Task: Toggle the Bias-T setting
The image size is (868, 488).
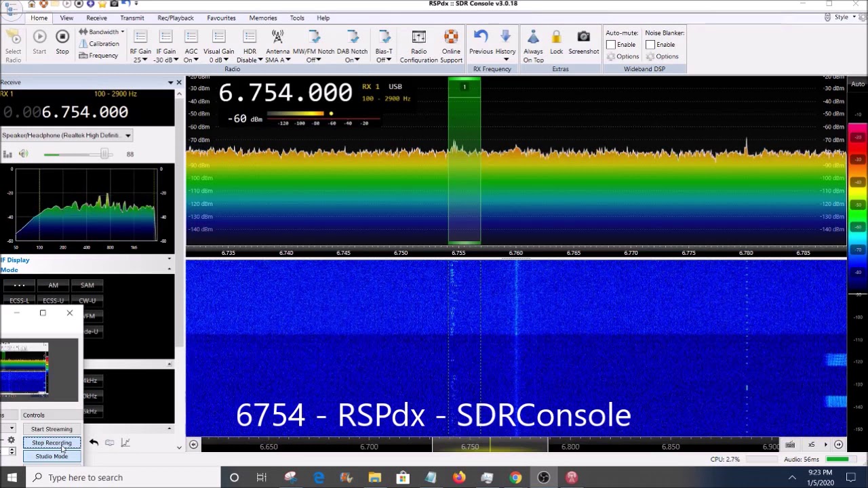Action: coord(384,47)
